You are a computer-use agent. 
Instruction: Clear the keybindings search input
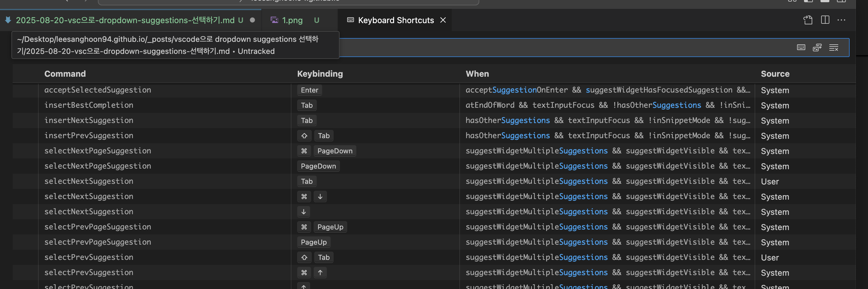pos(834,48)
